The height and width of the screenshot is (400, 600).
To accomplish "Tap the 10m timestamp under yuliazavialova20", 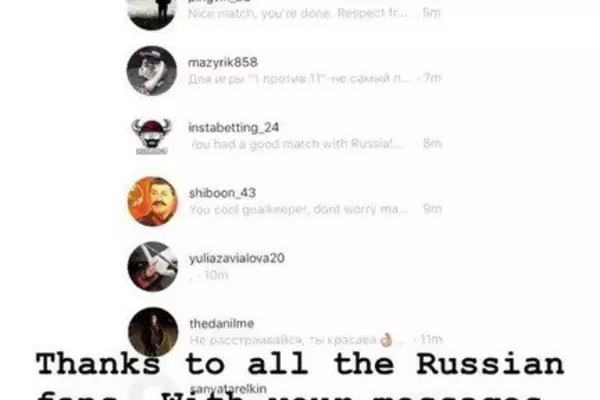I will pos(216,275).
